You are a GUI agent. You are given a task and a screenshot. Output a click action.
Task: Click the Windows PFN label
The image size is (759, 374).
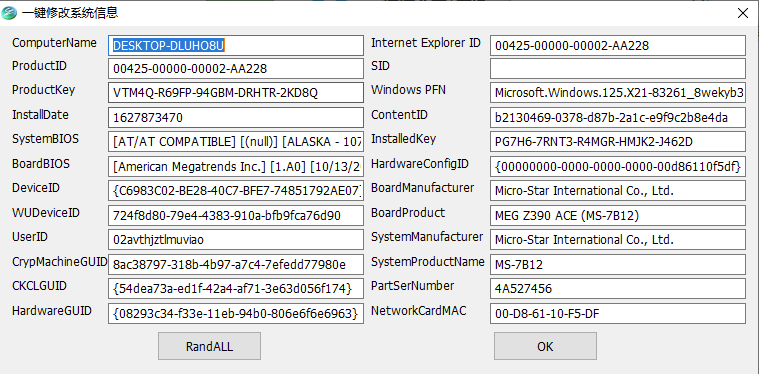click(409, 90)
